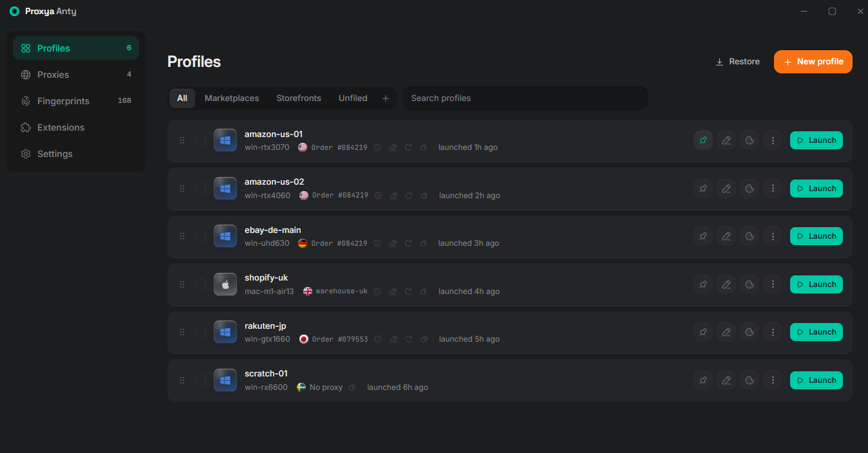
Task: Grab the drag handle of ebay-de-main
Action: (x=182, y=236)
